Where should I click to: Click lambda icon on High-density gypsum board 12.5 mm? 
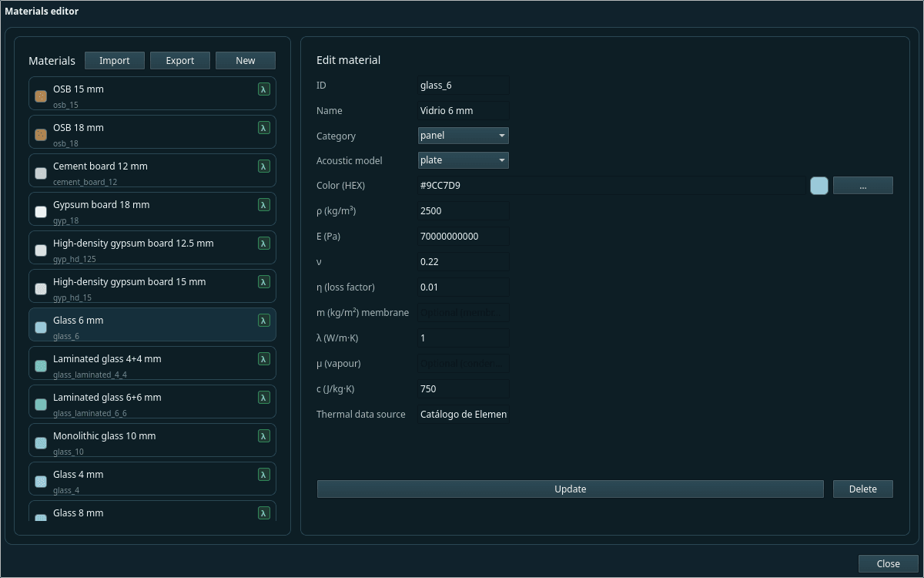(264, 244)
